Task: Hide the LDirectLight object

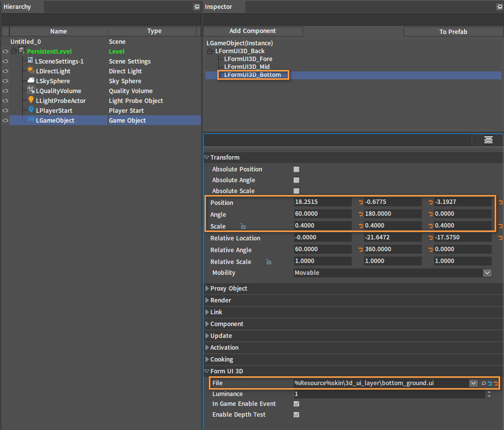Action: 5,71
